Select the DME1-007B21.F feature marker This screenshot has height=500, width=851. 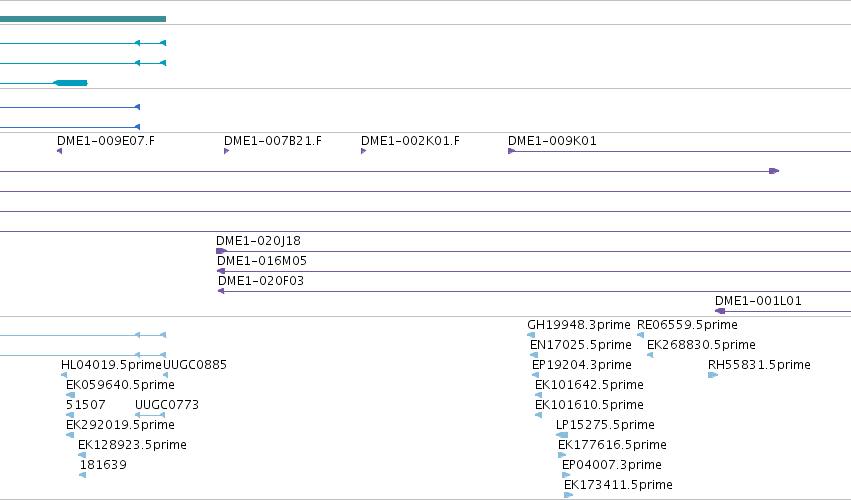pyautogui.click(x=226, y=151)
